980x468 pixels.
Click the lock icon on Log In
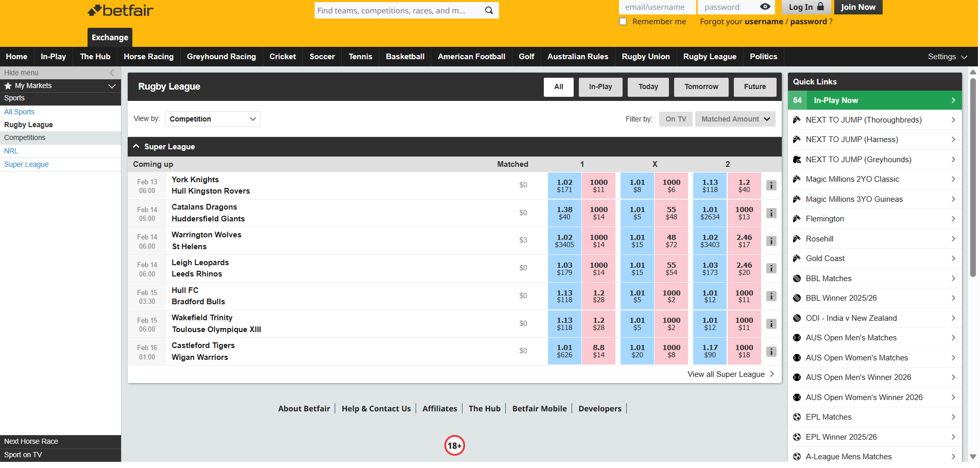click(x=820, y=6)
